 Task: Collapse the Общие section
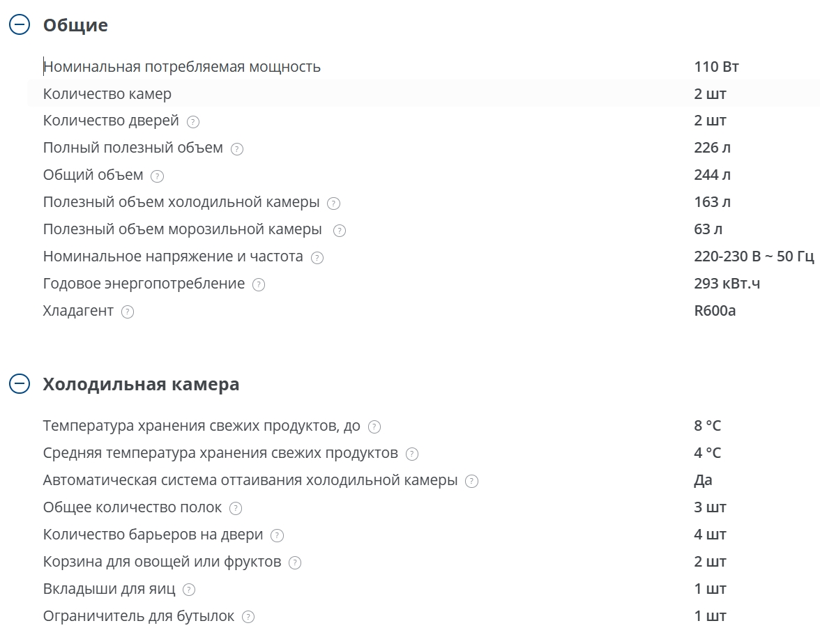[20, 24]
